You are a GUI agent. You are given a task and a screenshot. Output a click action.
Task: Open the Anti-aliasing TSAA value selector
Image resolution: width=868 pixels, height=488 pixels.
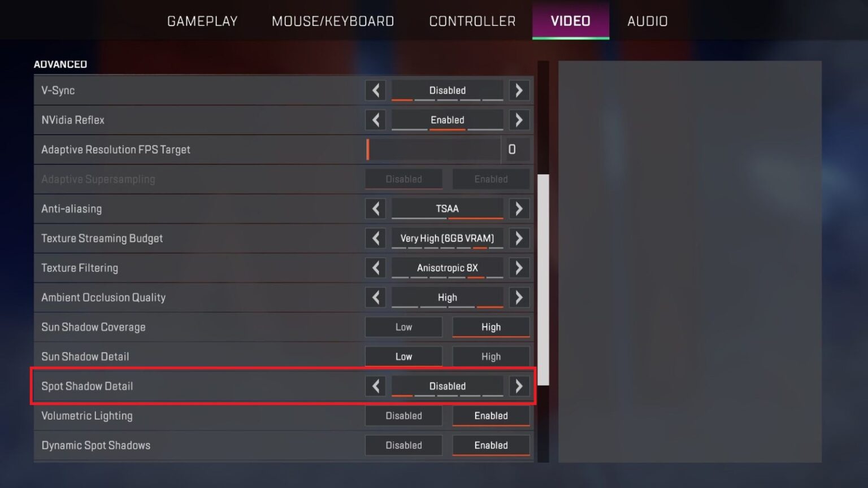448,209
